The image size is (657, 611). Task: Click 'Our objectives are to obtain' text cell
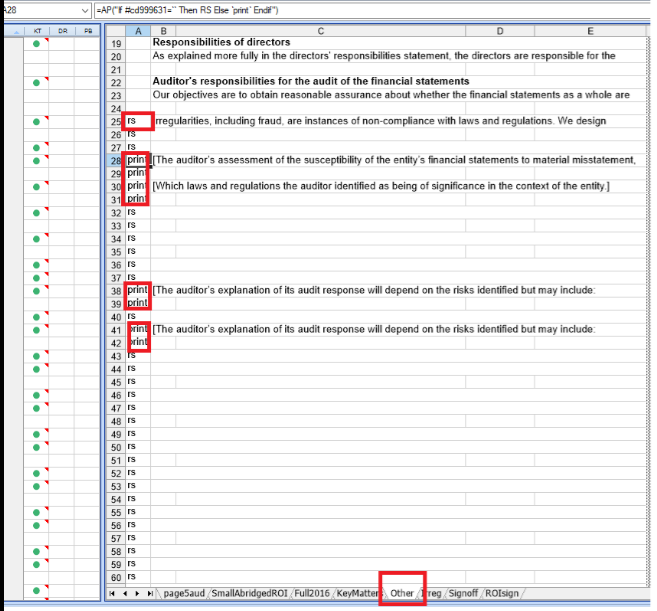[x=391, y=95]
